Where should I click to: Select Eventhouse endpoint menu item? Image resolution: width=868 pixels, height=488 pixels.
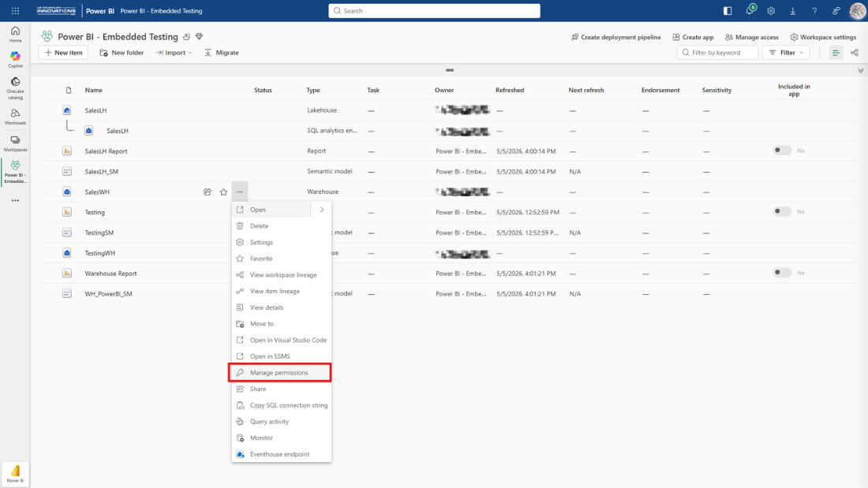tap(281, 454)
